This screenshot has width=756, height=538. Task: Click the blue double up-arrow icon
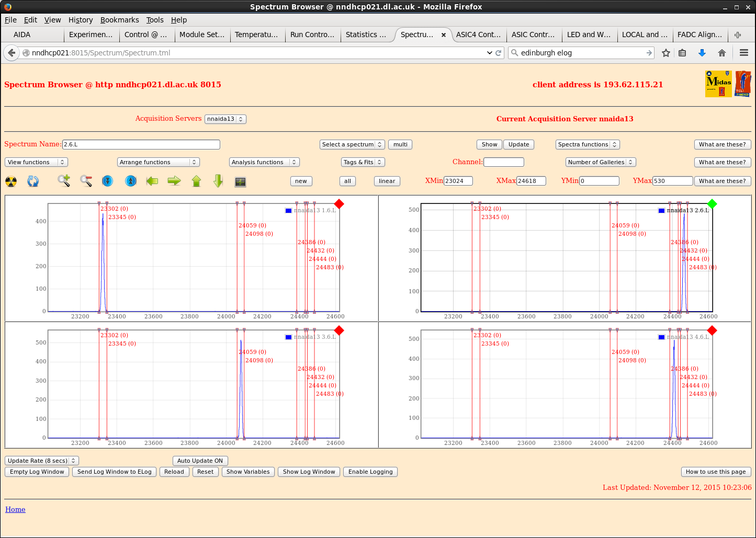[x=131, y=181]
